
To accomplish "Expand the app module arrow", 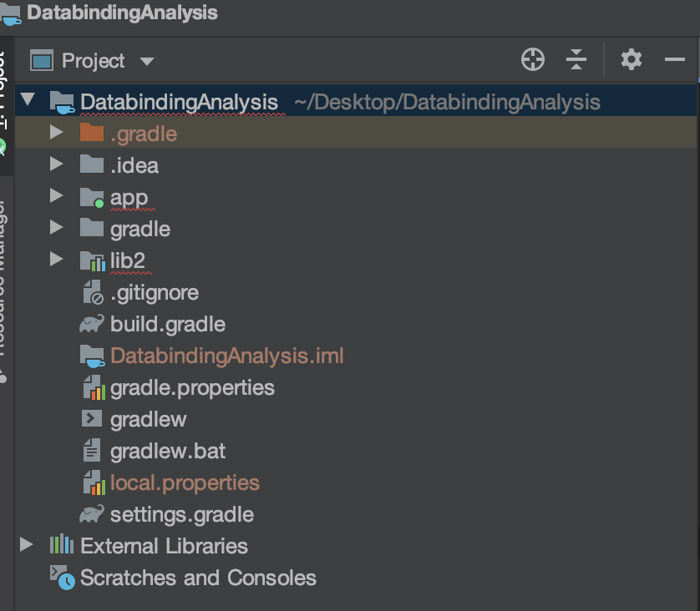I will 57,197.
